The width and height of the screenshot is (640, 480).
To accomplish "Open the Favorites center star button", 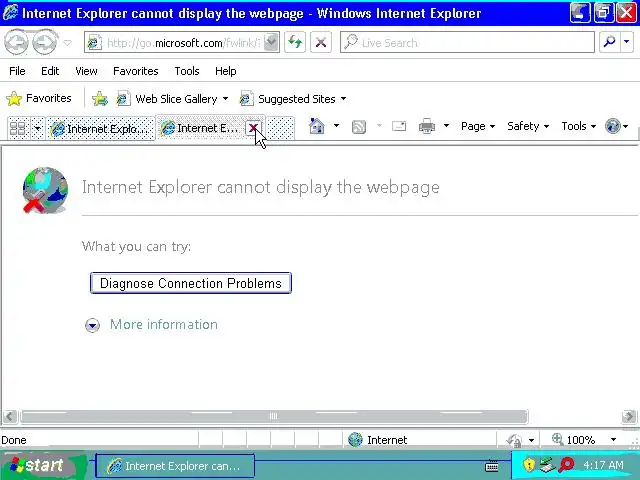I will (x=39, y=98).
